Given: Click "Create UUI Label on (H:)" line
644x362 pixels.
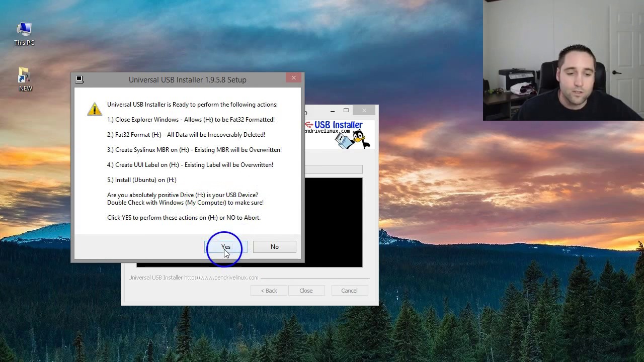Looking at the screenshot, I should click(190, 165).
